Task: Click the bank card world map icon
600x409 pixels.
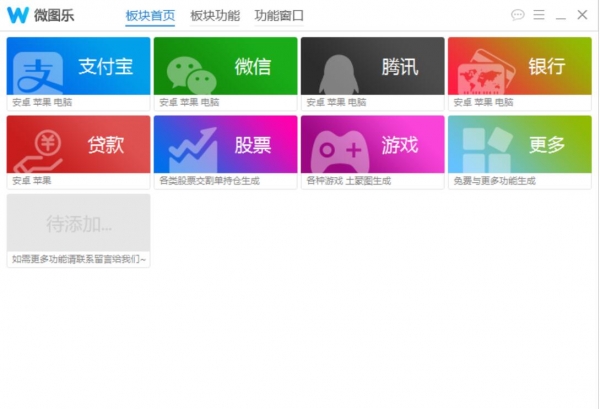Action: pos(486,72)
